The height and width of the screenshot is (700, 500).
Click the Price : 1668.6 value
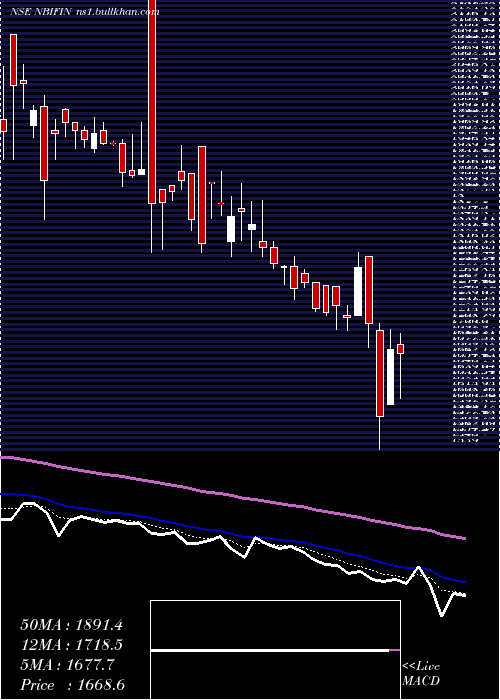coord(72,685)
